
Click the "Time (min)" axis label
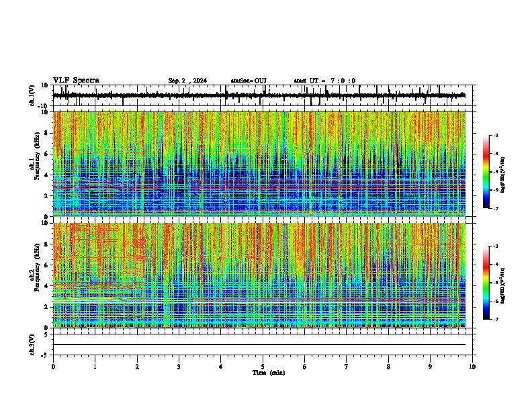269,373
